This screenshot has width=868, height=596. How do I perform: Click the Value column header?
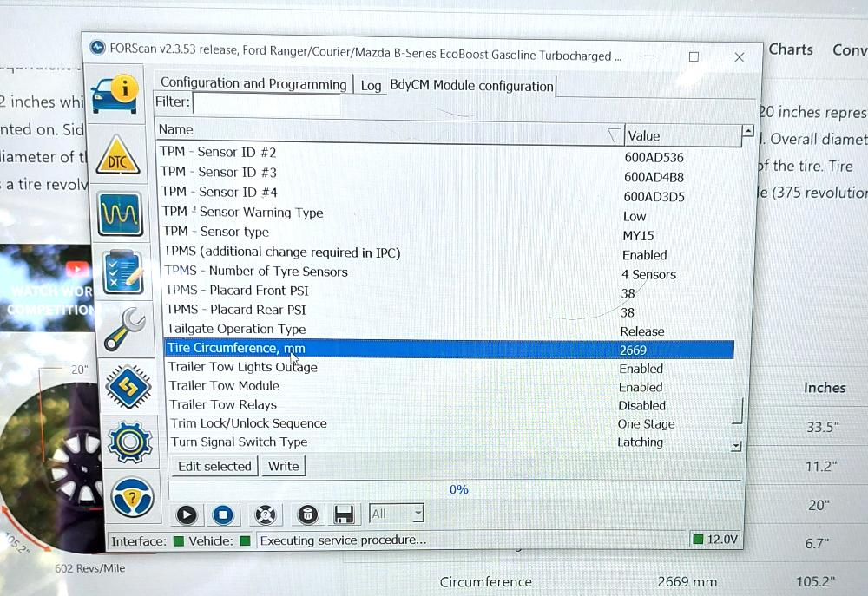pos(682,135)
